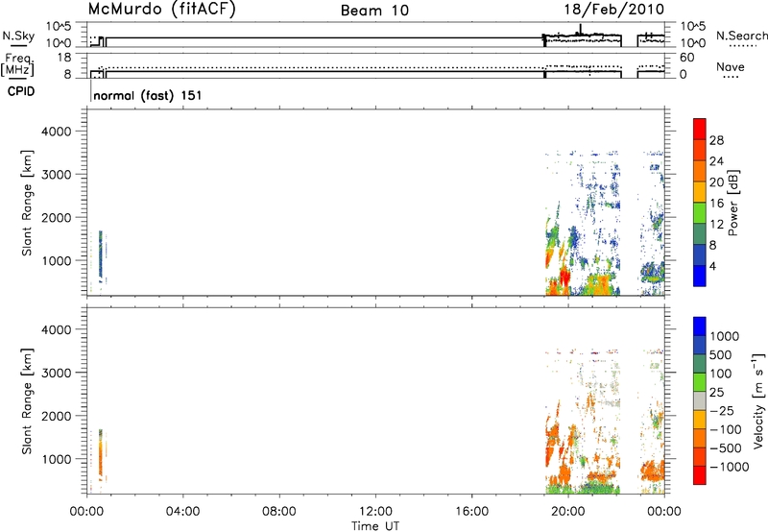
Task: Pick the orange swatch between -100 and -500 velocity
Action: (x=700, y=438)
